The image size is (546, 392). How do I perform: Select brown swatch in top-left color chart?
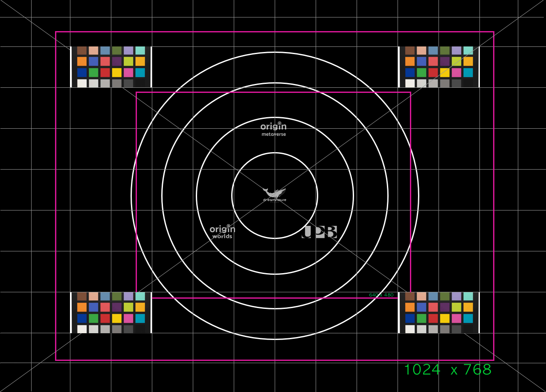[82, 51]
